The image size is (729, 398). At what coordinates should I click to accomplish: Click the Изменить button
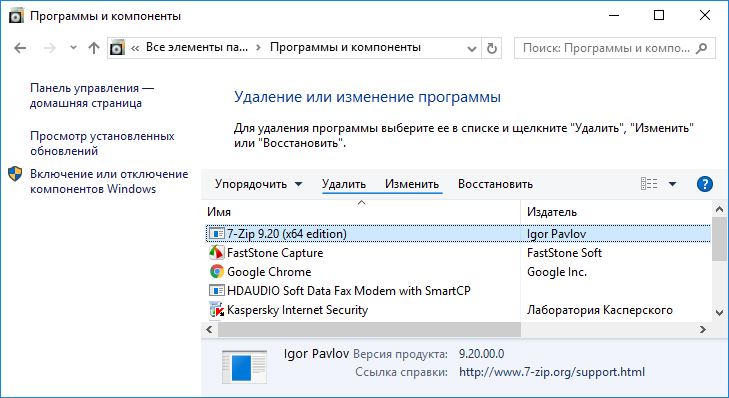click(x=412, y=184)
